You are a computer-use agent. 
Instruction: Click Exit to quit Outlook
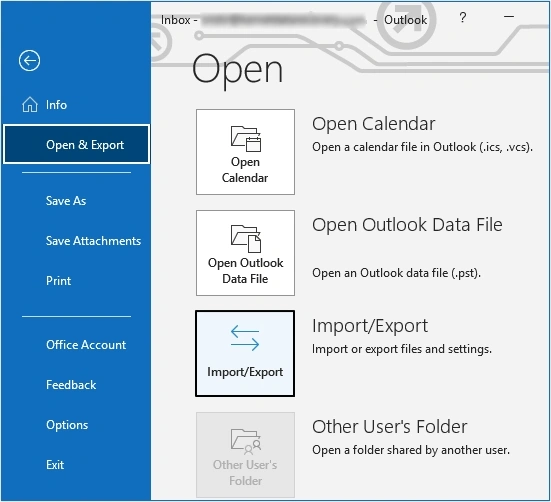(x=55, y=465)
